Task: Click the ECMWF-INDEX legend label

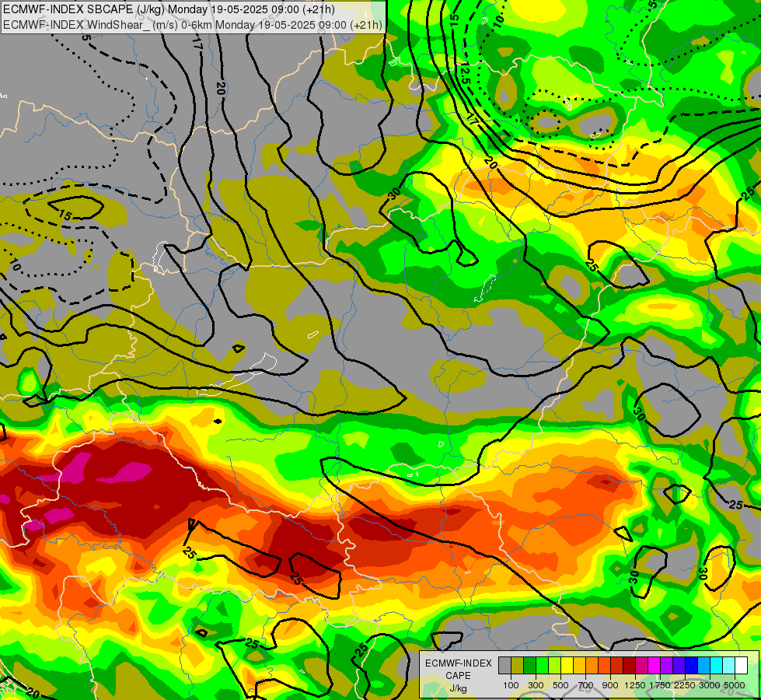Action: [x=459, y=663]
